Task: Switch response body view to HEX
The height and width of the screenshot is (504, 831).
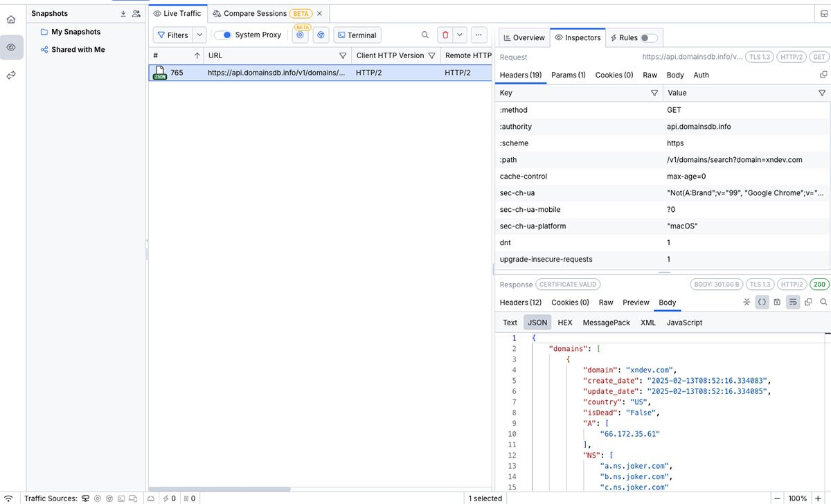Action: [x=564, y=322]
